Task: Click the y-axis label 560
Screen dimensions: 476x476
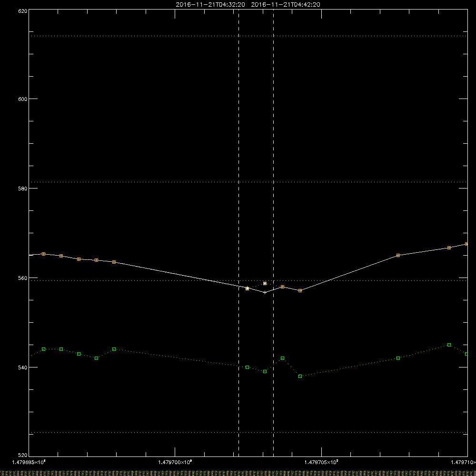Action: (x=23, y=278)
